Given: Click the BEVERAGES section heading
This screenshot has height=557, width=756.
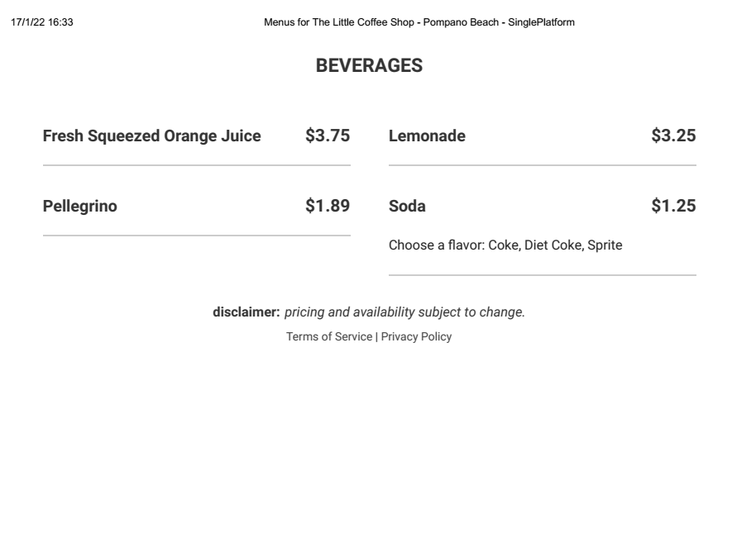Looking at the screenshot, I should pos(369,67).
